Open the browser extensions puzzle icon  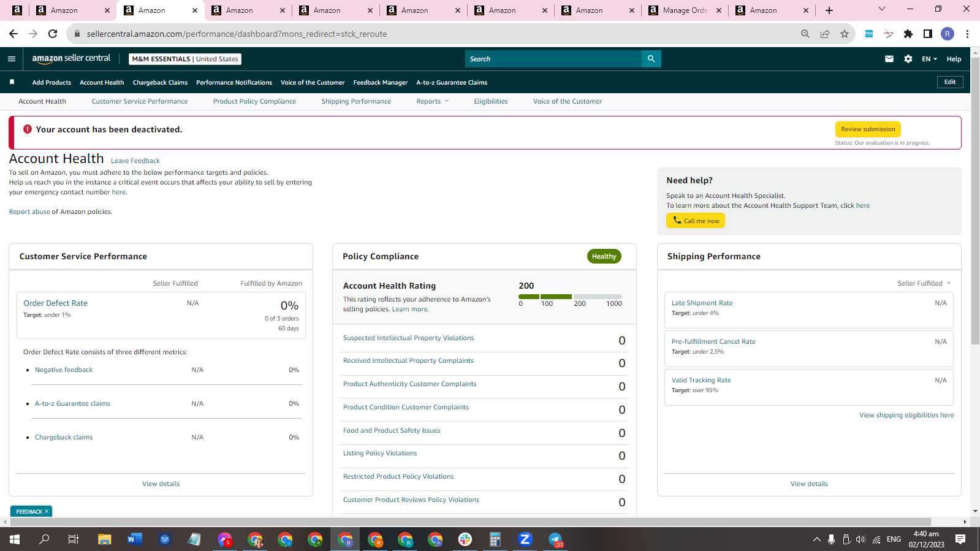[x=908, y=34]
